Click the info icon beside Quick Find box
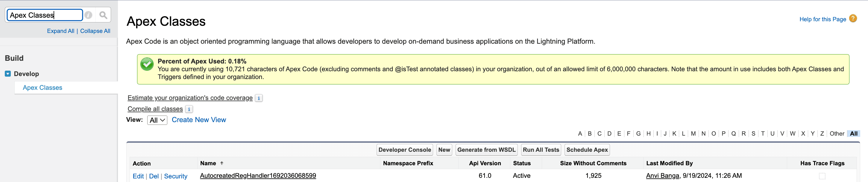Viewport: 868px width, 182px height. point(89,15)
